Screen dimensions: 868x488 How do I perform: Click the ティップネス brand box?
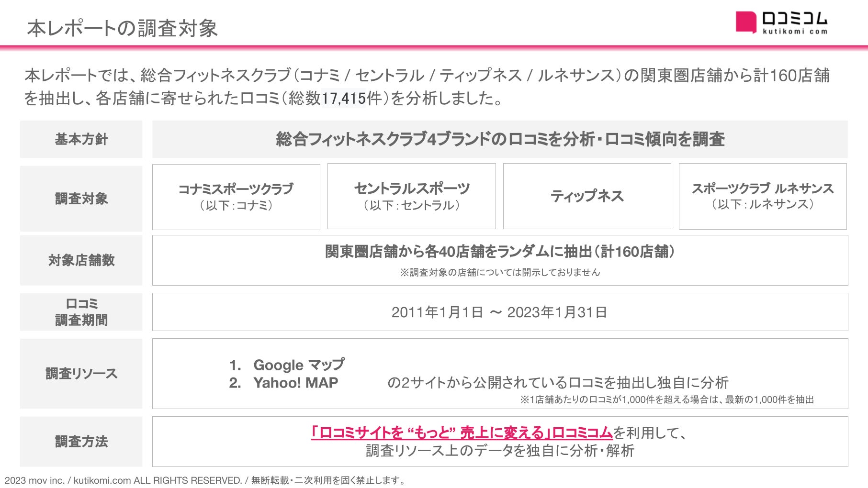click(587, 196)
